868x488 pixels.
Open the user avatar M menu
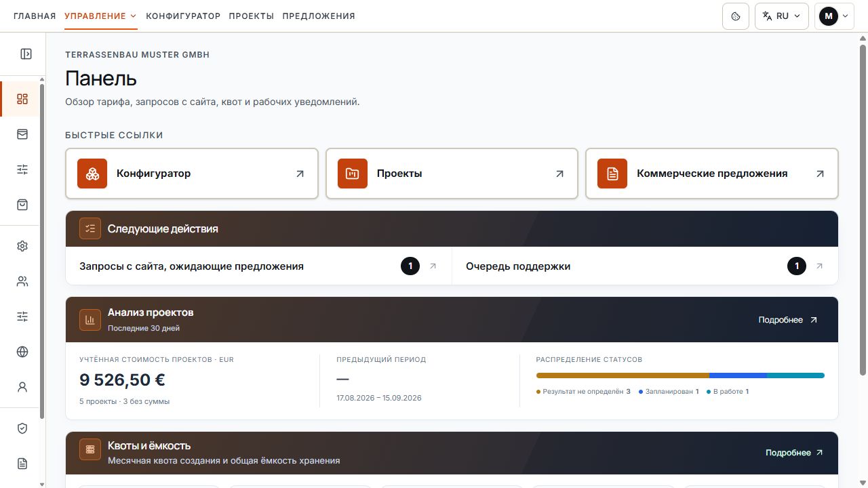(x=834, y=16)
